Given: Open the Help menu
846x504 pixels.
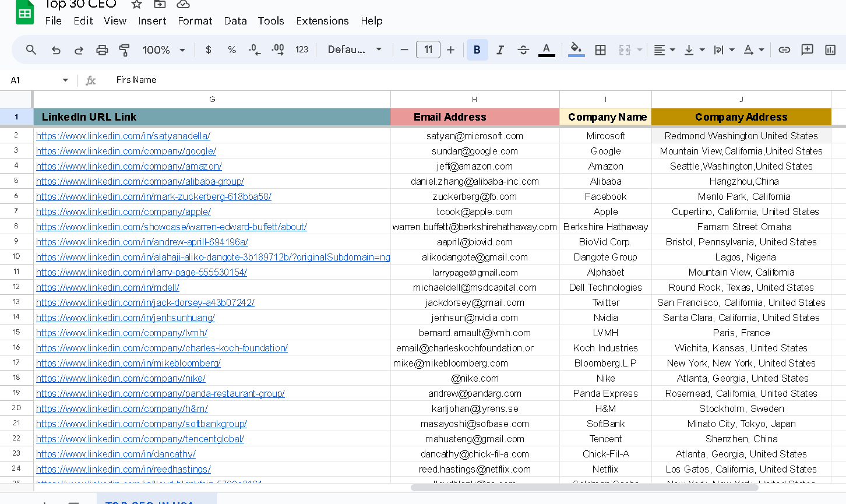Looking at the screenshot, I should click(372, 21).
